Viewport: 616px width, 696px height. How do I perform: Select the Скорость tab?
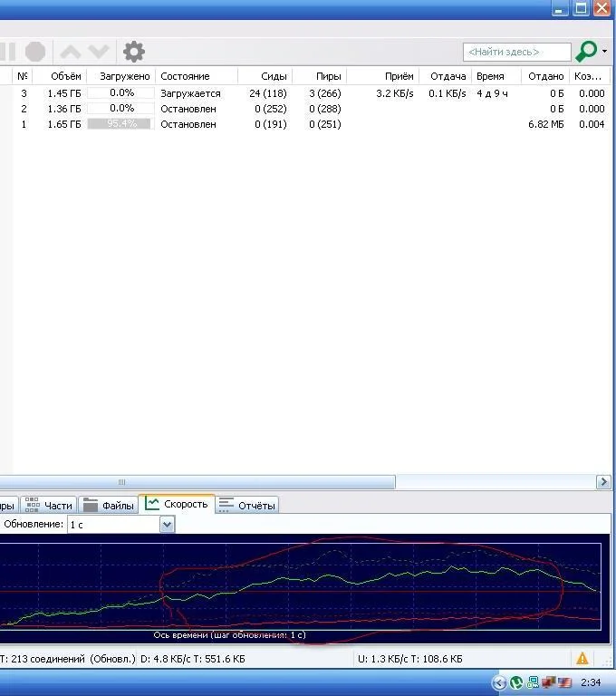[x=178, y=504]
